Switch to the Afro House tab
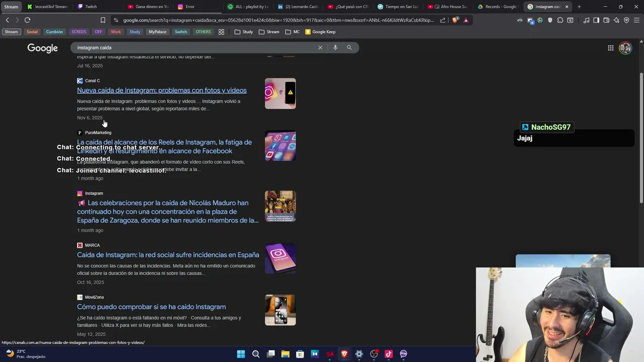Image resolution: width=644 pixels, height=362 pixels. point(447,7)
